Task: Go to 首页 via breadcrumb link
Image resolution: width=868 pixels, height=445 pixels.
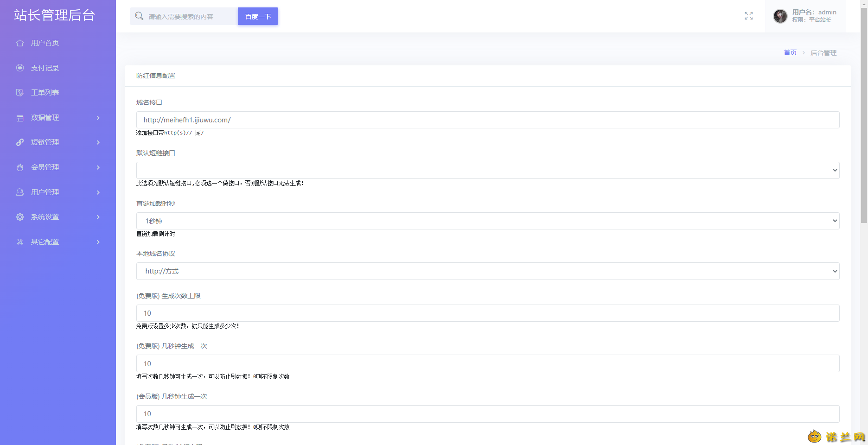Action: [790, 52]
